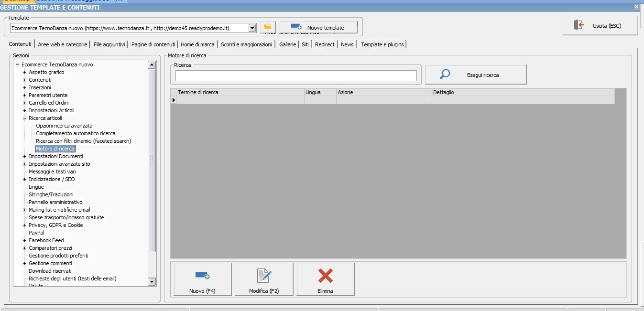Expand the Gestione commenti node

[25, 263]
